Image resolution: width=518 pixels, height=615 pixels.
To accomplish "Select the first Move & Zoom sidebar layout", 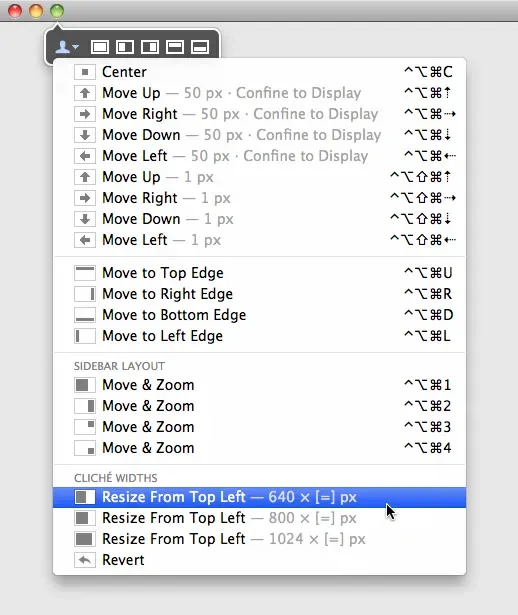I will click(260, 385).
